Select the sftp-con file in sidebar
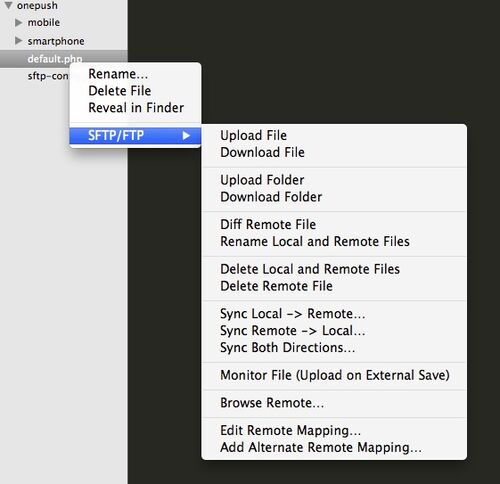Viewport: 500px width, 484px height. pyautogui.click(x=48, y=76)
